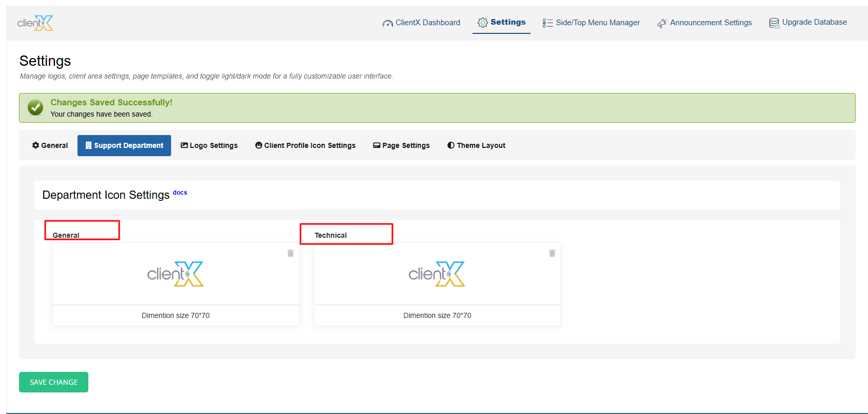This screenshot has width=868, height=414.
Task: Click the database icon beside Upgrade Database
Action: click(773, 23)
